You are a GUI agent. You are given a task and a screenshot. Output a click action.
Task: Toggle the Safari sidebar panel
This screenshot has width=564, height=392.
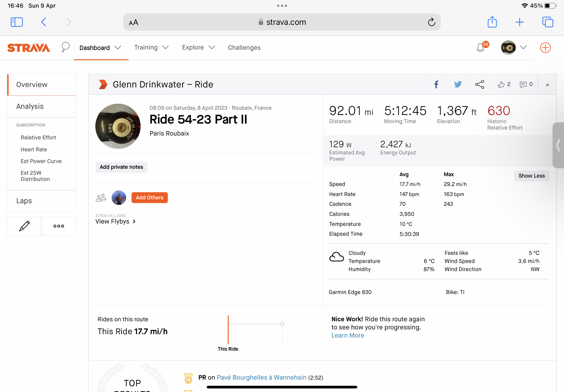tap(17, 22)
